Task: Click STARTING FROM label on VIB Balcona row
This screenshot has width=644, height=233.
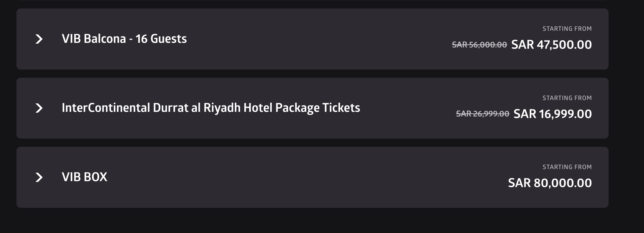Action: point(567,29)
